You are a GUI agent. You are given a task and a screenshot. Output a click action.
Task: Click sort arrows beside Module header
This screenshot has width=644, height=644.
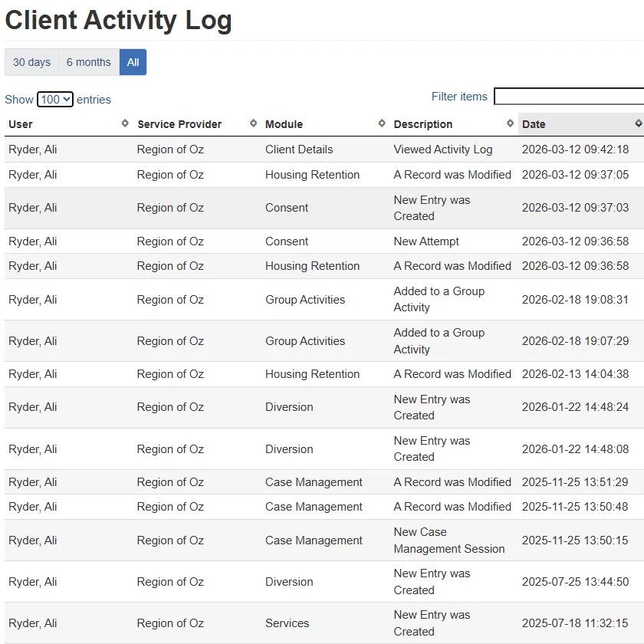[382, 123]
